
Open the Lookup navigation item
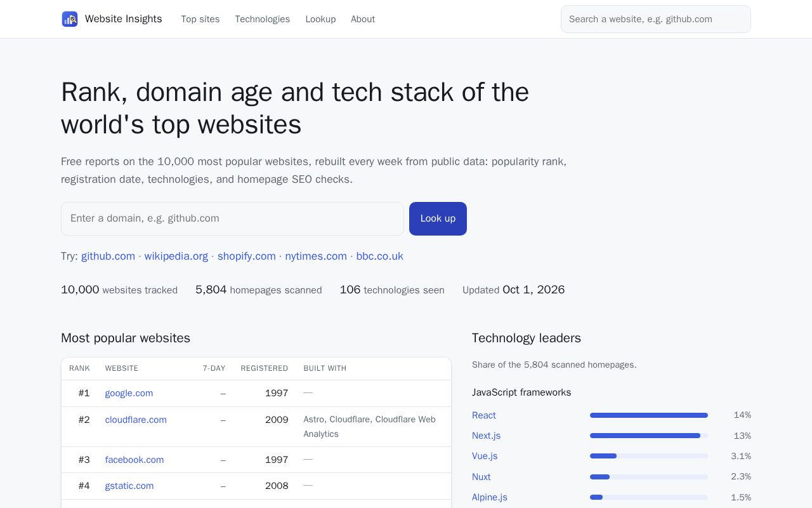320,19
